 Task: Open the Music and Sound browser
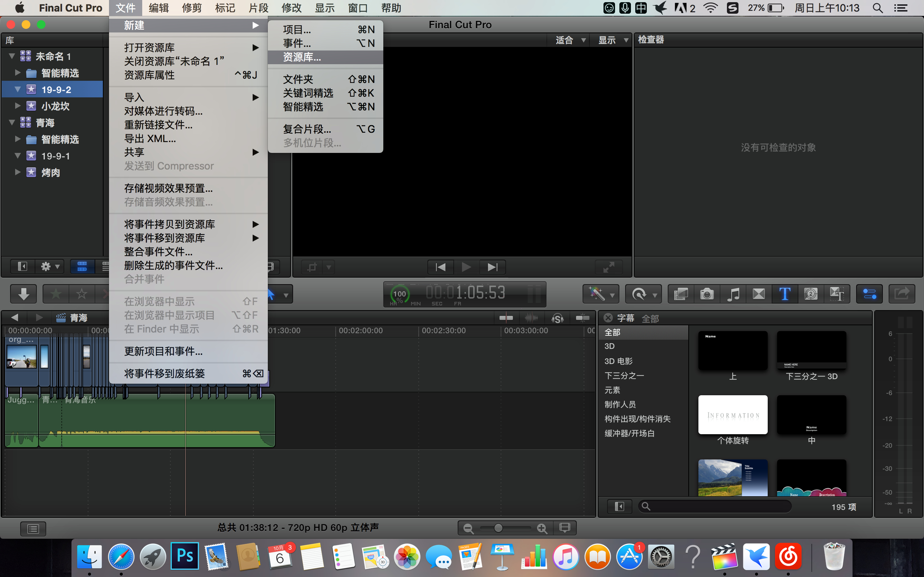tap(733, 294)
